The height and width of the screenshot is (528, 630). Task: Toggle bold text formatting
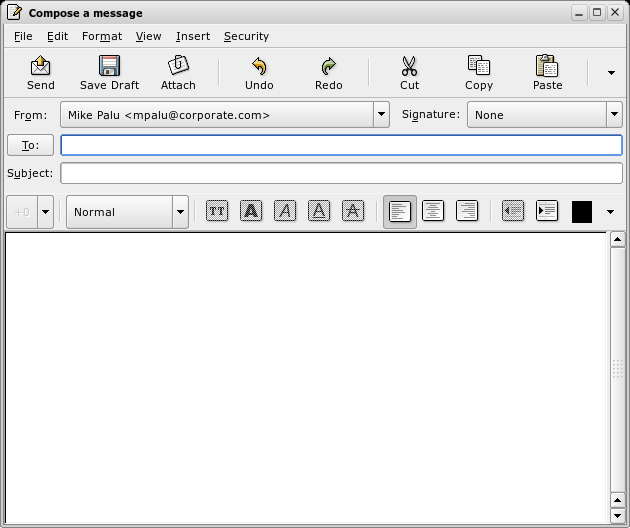(251, 211)
